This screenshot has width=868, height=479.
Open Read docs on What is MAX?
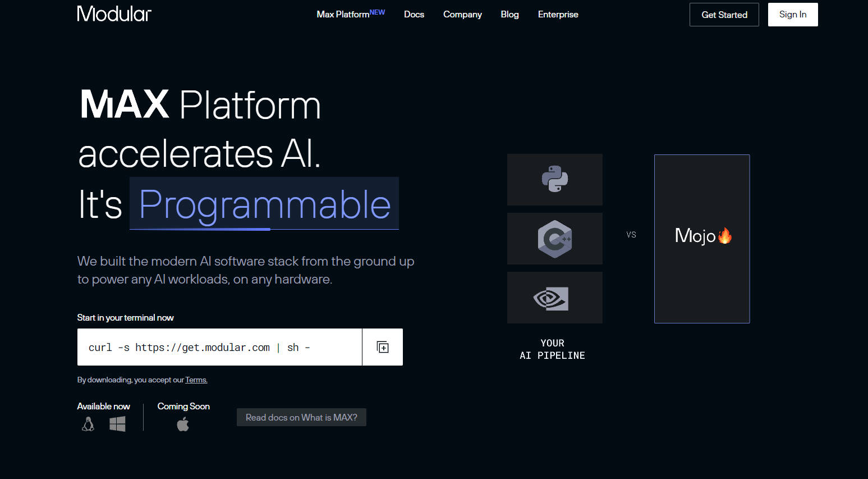click(x=301, y=417)
